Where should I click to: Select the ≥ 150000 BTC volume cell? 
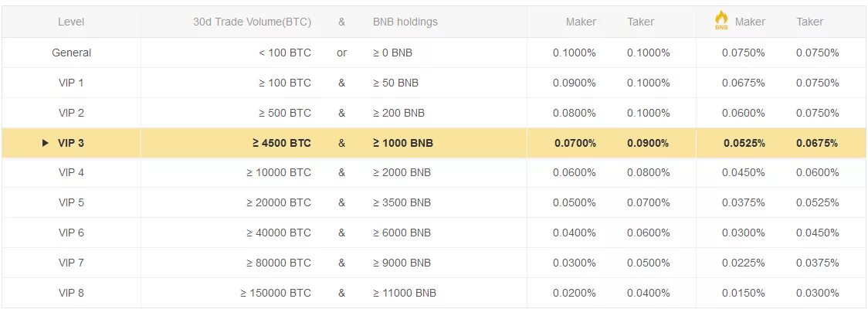click(x=276, y=293)
